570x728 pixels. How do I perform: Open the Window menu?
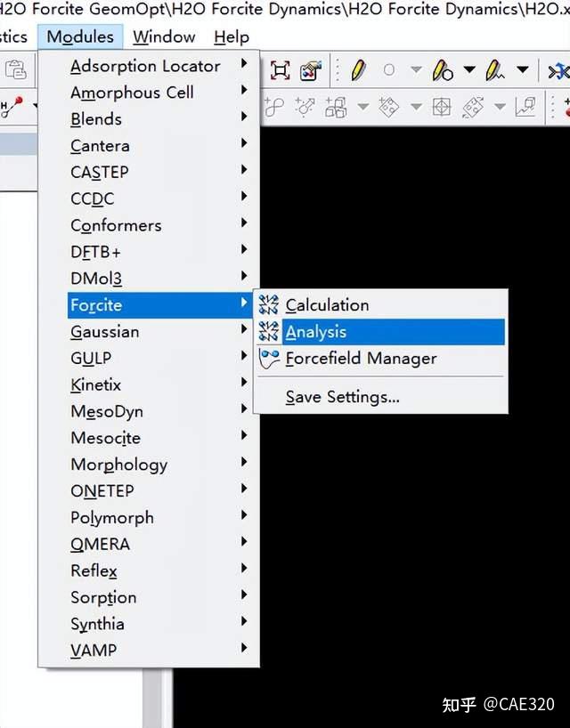[x=164, y=36]
